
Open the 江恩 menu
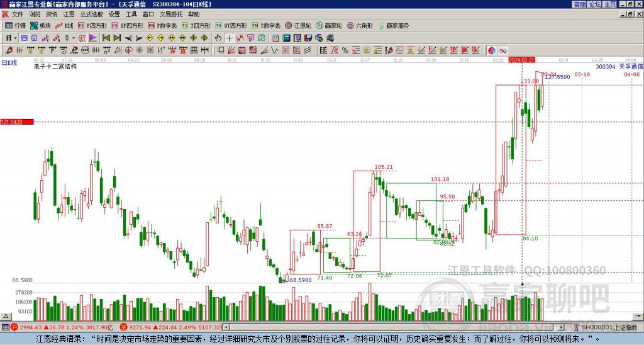coord(69,14)
